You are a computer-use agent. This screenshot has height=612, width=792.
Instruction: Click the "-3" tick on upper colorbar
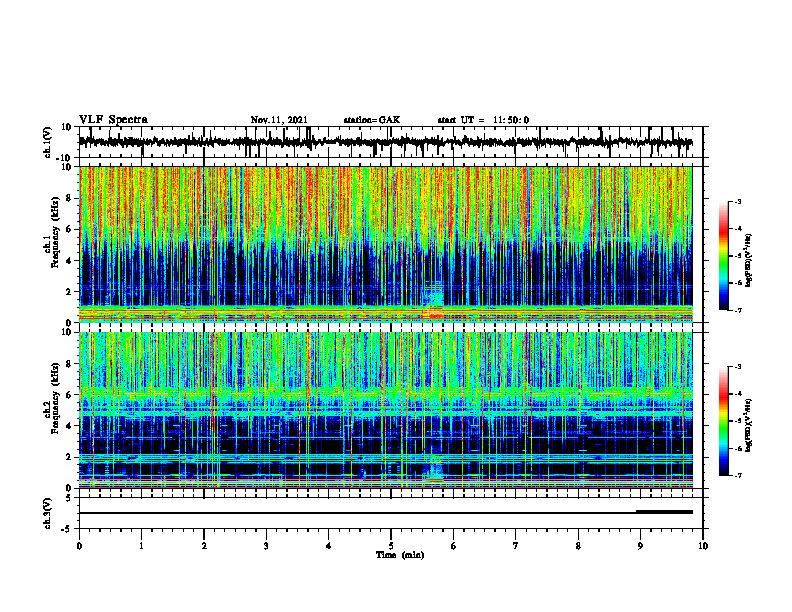(737, 201)
